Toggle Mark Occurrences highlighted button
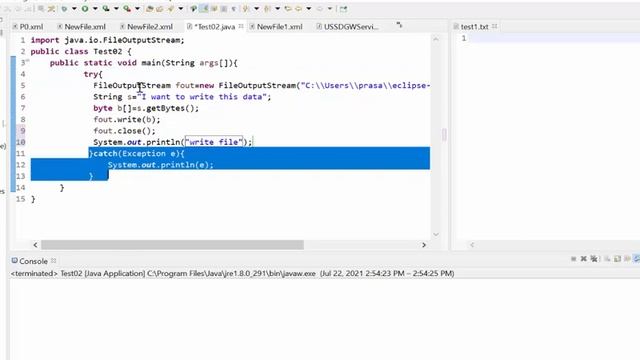 tap(204, 9)
